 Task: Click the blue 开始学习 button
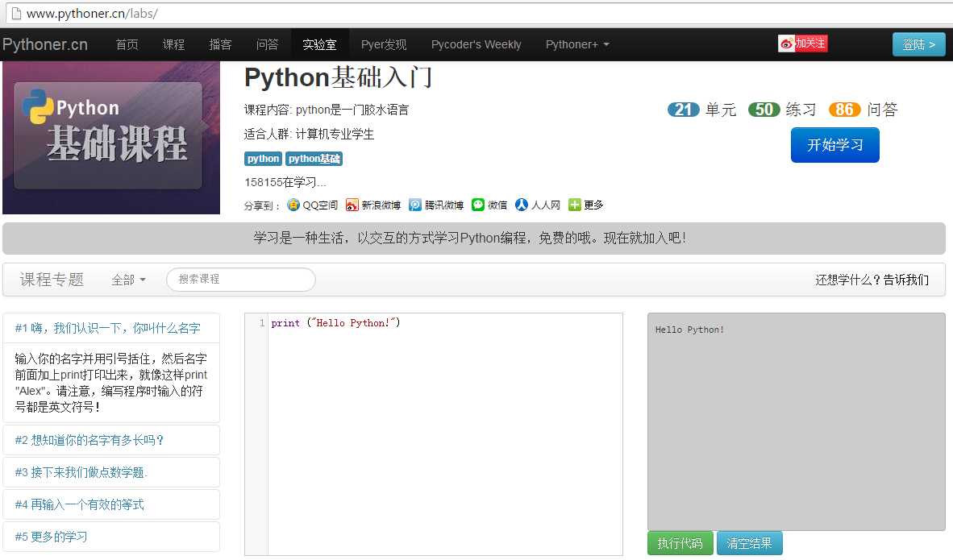tap(834, 145)
